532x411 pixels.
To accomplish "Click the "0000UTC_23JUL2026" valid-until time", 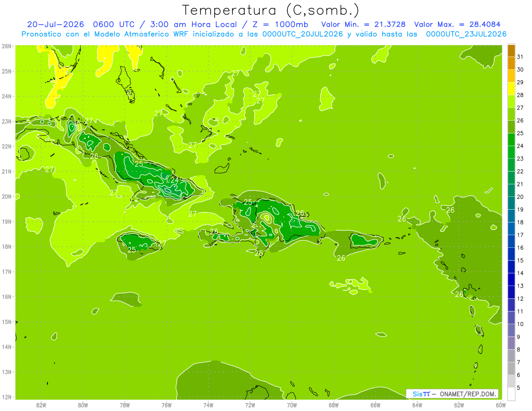I will tap(466, 34).
